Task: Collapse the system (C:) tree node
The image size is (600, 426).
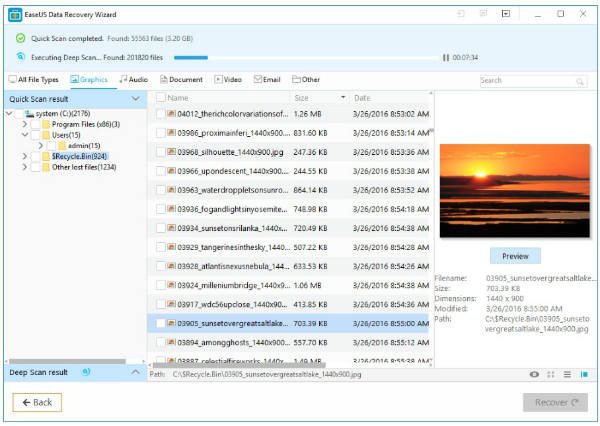Action: click(x=9, y=113)
